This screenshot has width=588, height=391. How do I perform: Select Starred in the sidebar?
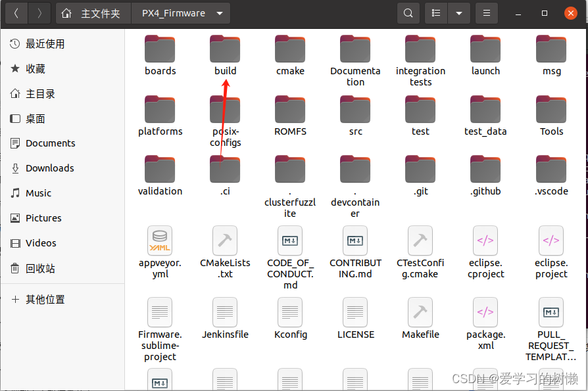[x=36, y=69]
